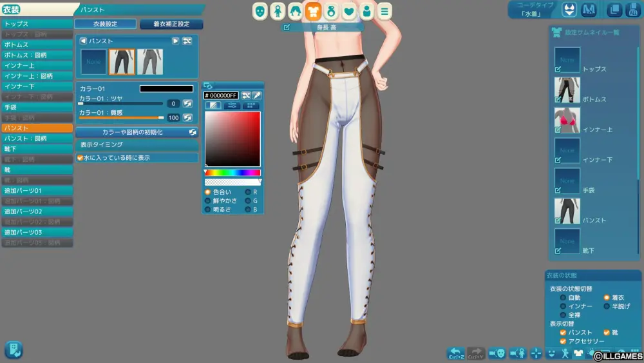Open the pose figure icon in bottom panel
This screenshot has width=644, height=363.
coord(565,353)
